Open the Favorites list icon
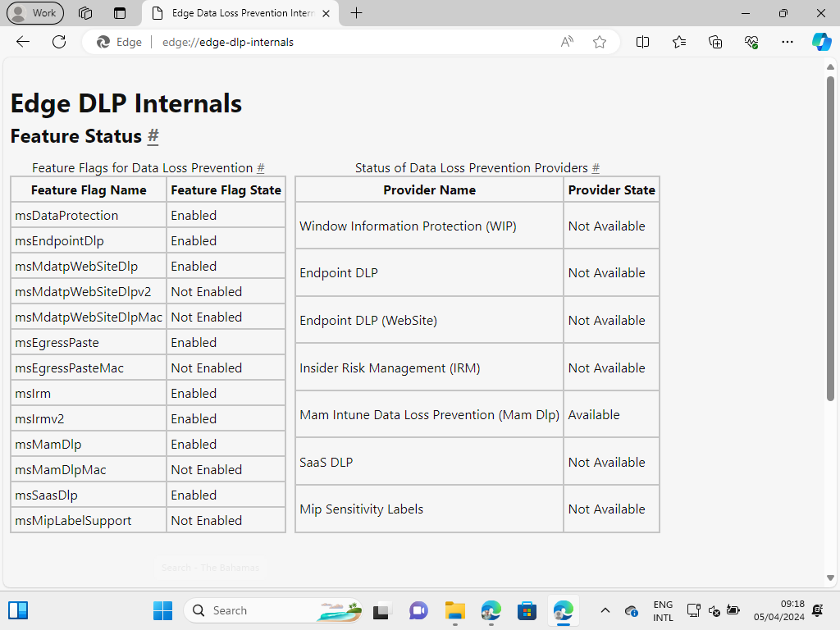The image size is (840, 630). tap(678, 42)
